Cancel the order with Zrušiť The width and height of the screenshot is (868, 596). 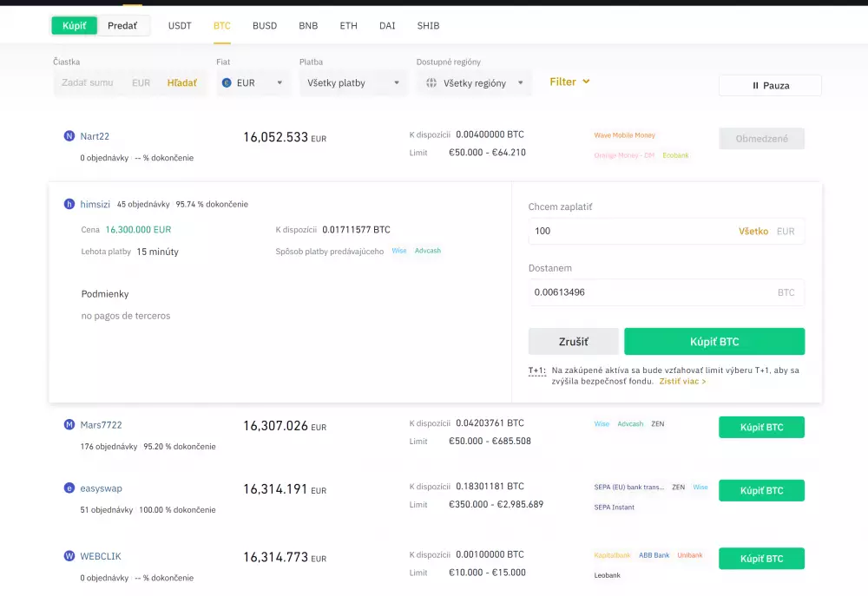click(x=574, y=341)
